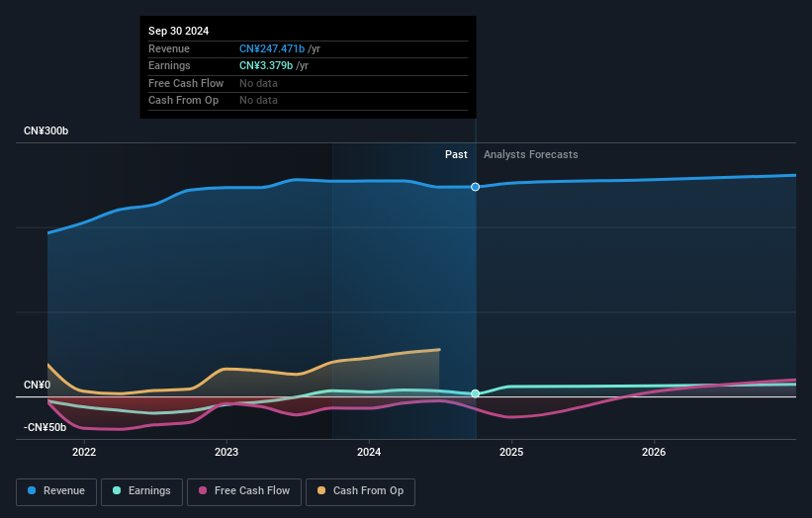Click the Analysts Forecasts label

click(531, 155)
